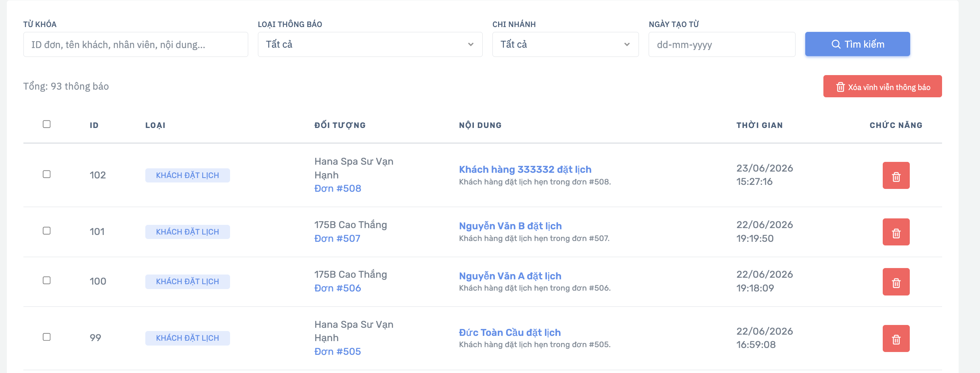980x373 pixels.
Task: Mark notification 99 checkbox
Action: pyautogui.click(x=47, y=337)
